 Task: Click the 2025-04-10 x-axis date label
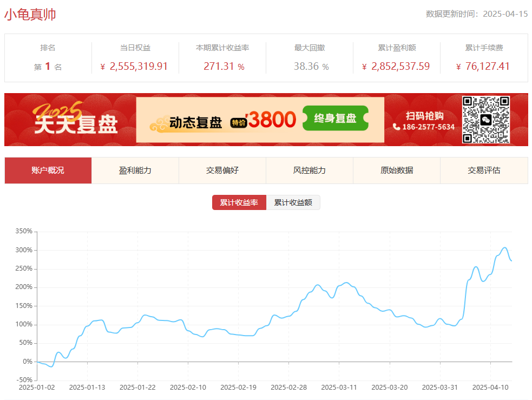[x=490, y=388]
